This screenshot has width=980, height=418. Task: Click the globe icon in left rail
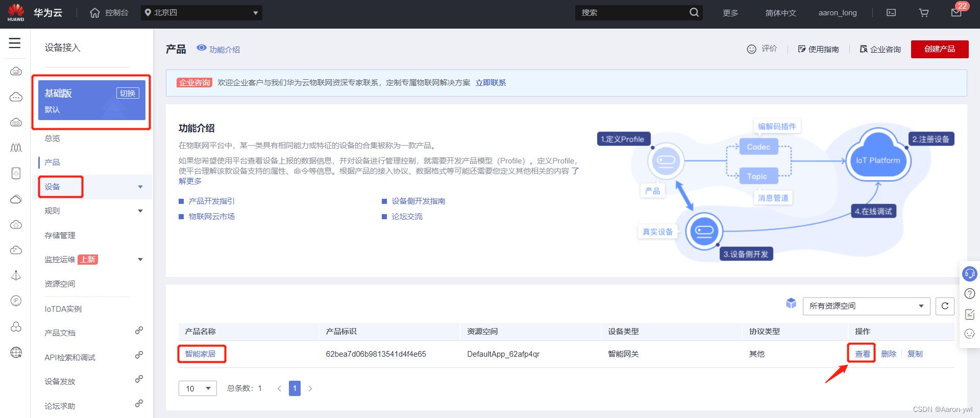point(16,352)
